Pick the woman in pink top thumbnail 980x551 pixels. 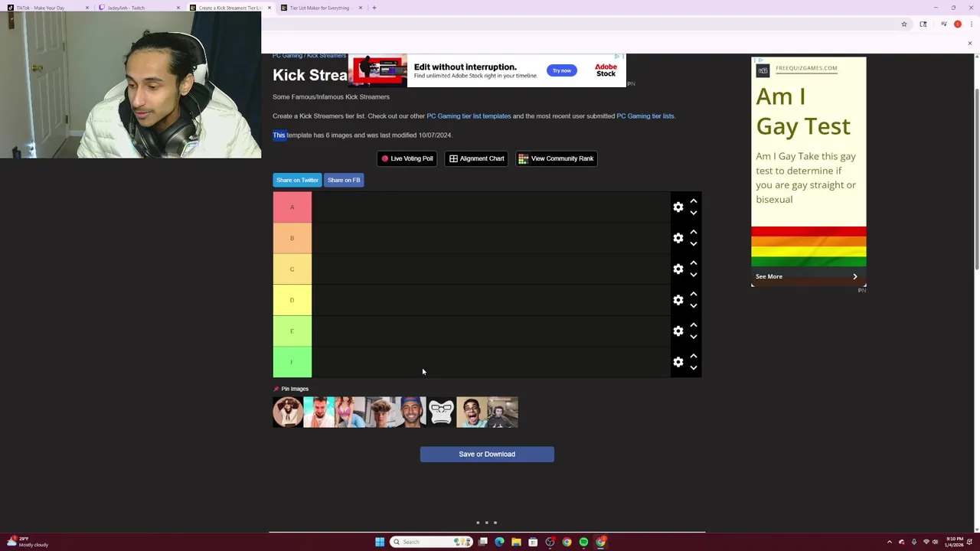coord(349,412)
